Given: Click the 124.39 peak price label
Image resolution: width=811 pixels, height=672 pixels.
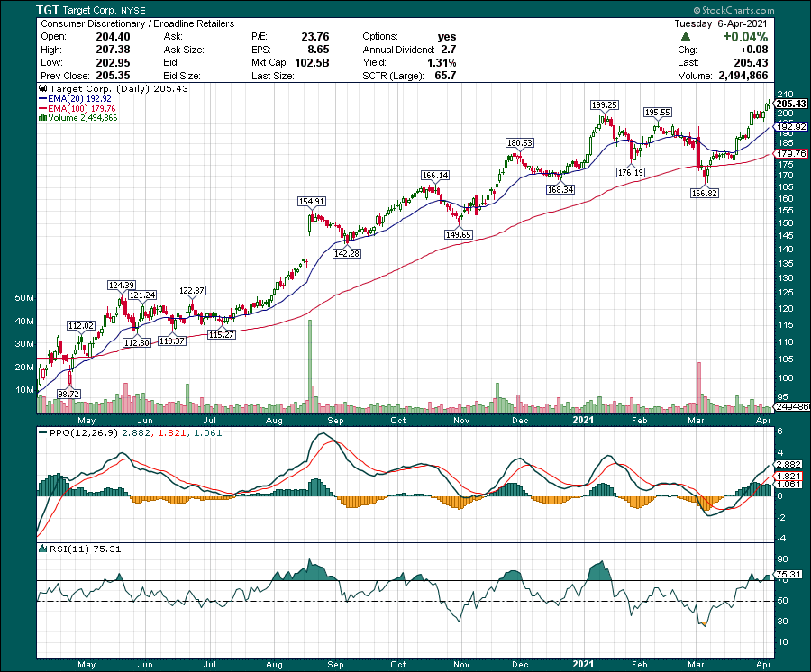Looking at the screenshot, I should click(x=122, y=285).
